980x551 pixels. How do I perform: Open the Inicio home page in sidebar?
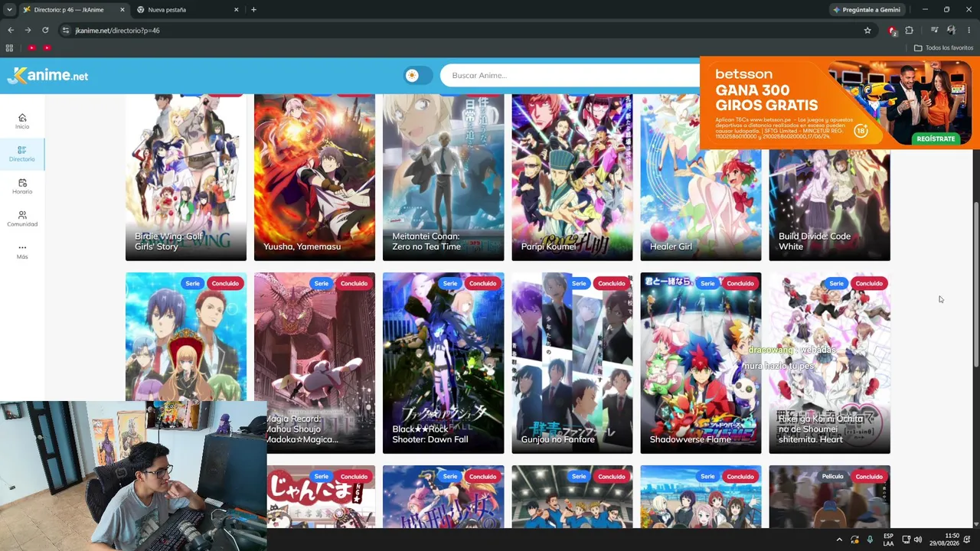coord(22,121)
